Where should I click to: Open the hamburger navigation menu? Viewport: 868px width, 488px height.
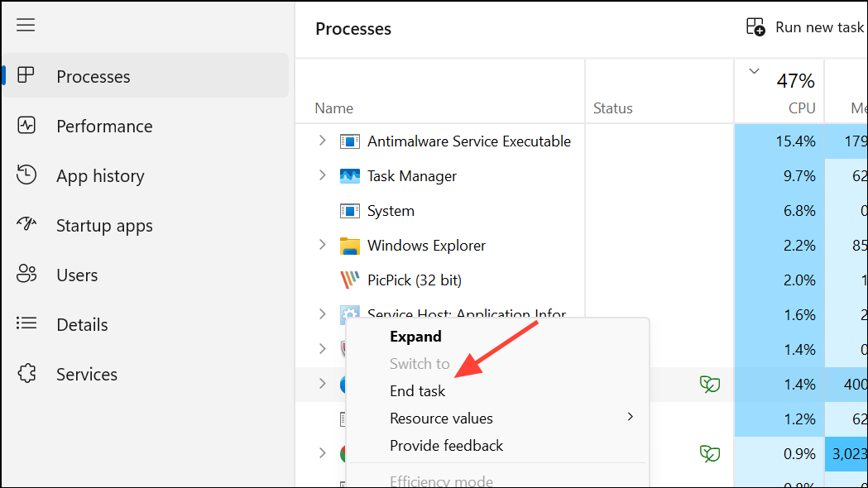[x=26, y=25]
